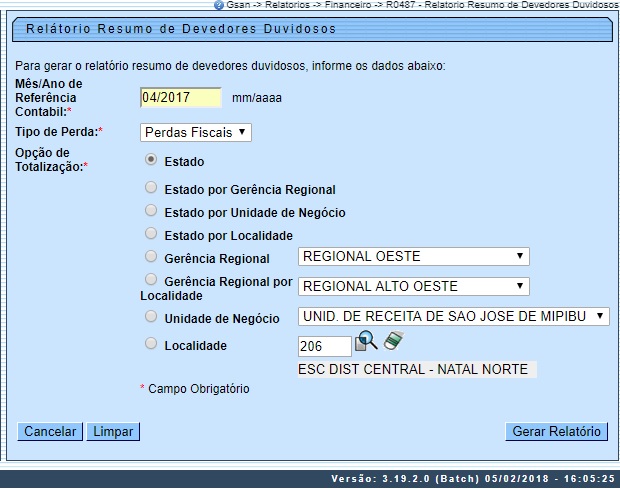Click the Mês/Ano reference date field
The height and width of the screenshot is (489, 620).
180,98
